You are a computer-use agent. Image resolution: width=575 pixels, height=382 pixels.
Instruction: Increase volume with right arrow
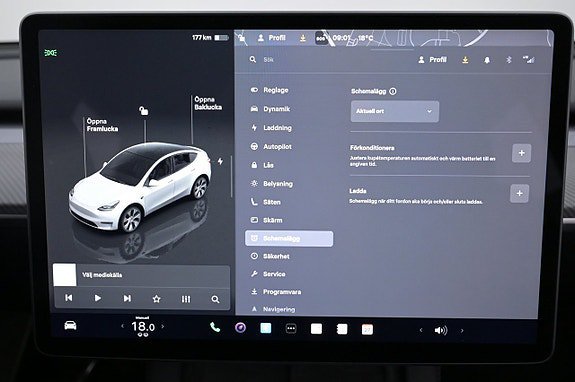point(462,331)
